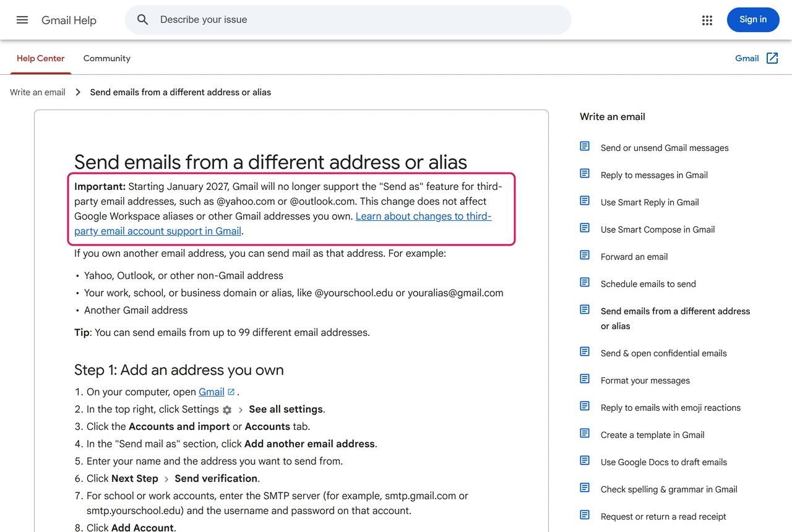This screenshot has width=792, height=532.
Task: Open Use Google Docs to draft emails article
Action: coord(664,462)
